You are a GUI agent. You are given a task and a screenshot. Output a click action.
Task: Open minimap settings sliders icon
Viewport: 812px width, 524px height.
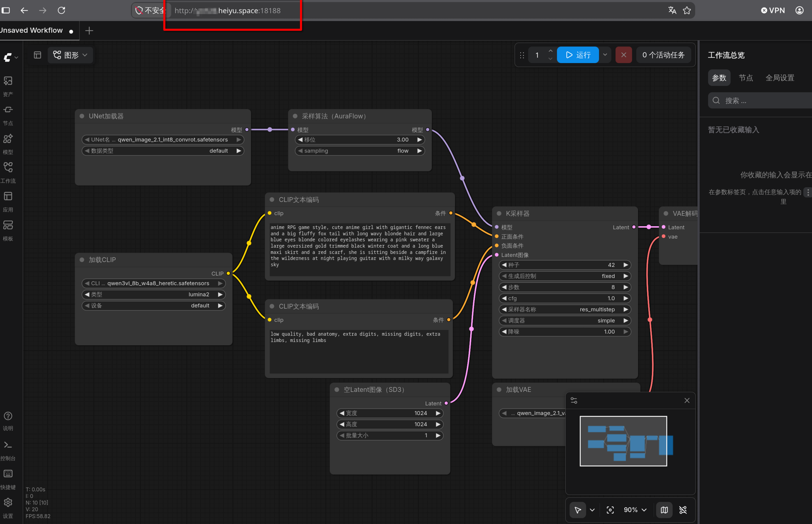574,400
